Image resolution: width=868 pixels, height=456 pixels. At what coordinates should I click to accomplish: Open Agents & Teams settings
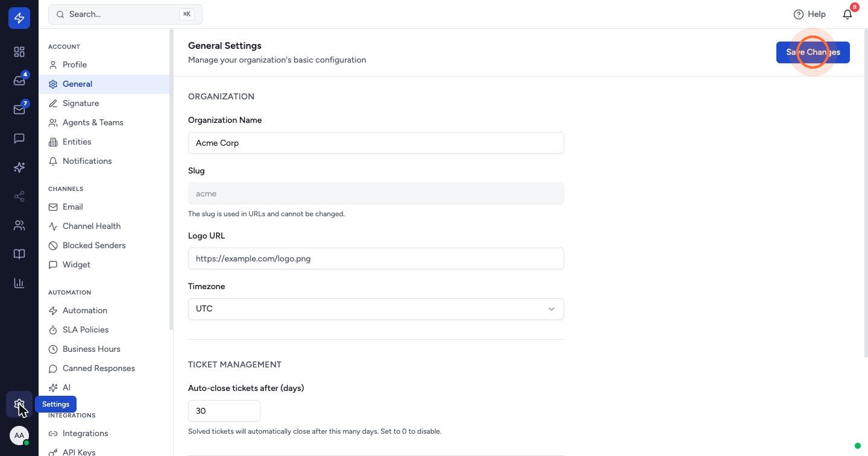point(104,122)
